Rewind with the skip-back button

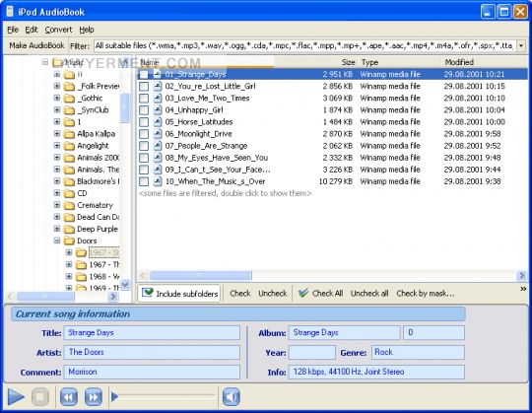click(x=69, y=396)
